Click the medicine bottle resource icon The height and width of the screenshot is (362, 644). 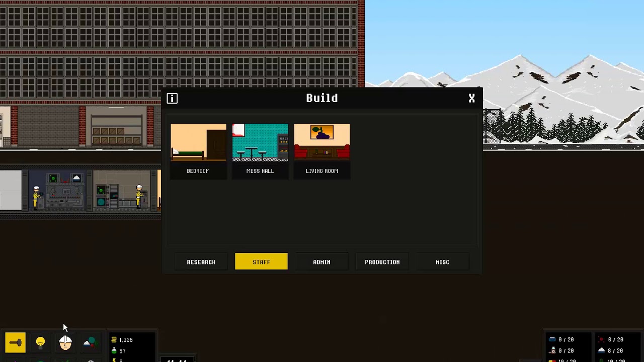pyautogui.click(x=552, y=350)
